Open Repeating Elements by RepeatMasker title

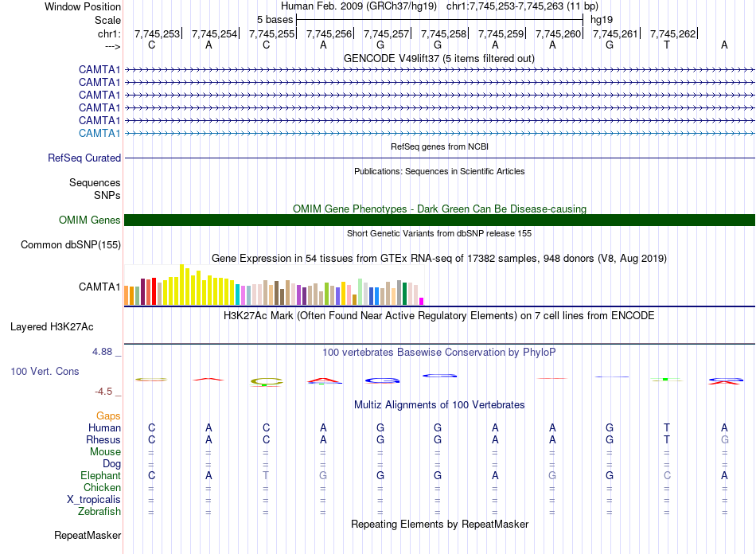[439, 524]
